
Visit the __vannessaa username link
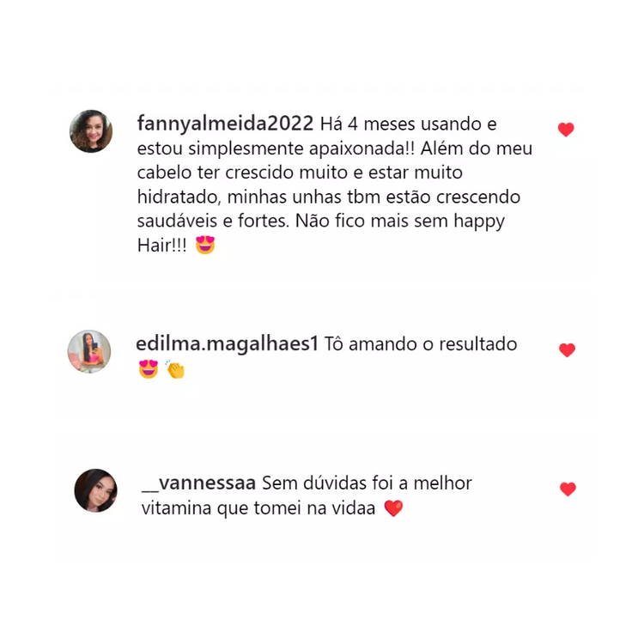click(199, 483)
